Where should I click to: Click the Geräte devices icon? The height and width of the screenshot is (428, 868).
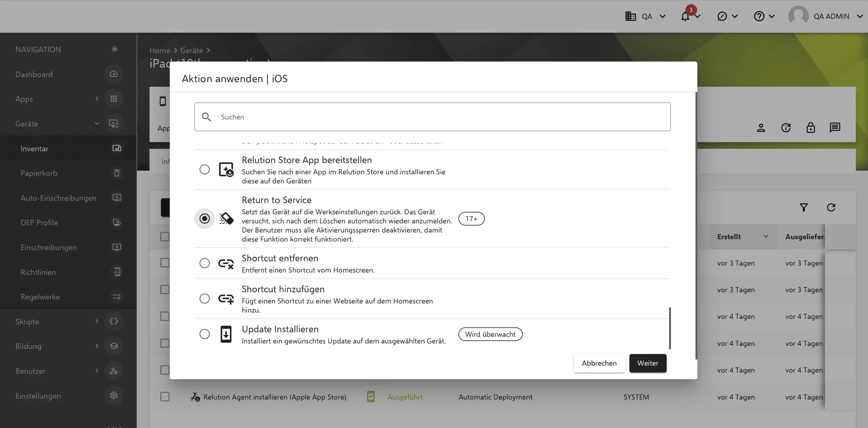[x=114, y=124]
